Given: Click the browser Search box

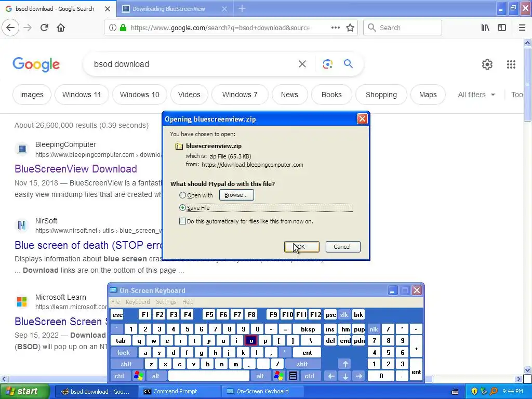Looking at the screenshot, I should coord(403,28).
